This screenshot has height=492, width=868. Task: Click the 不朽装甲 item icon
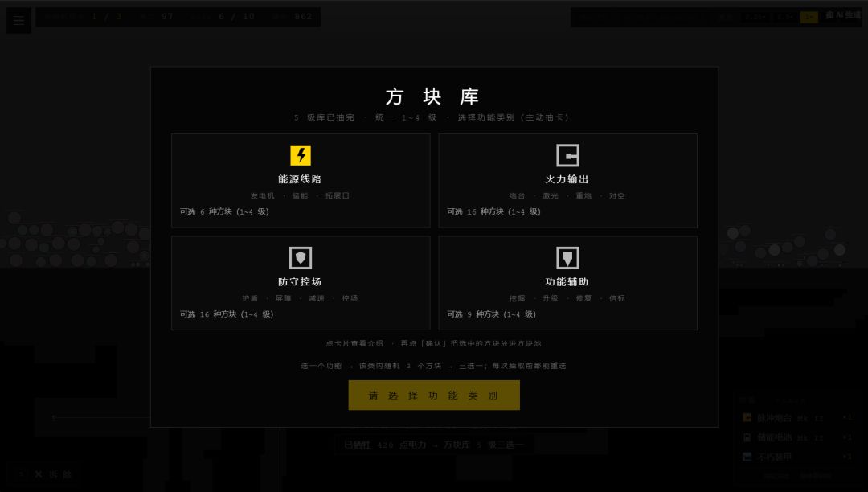[x=747, y=457]
